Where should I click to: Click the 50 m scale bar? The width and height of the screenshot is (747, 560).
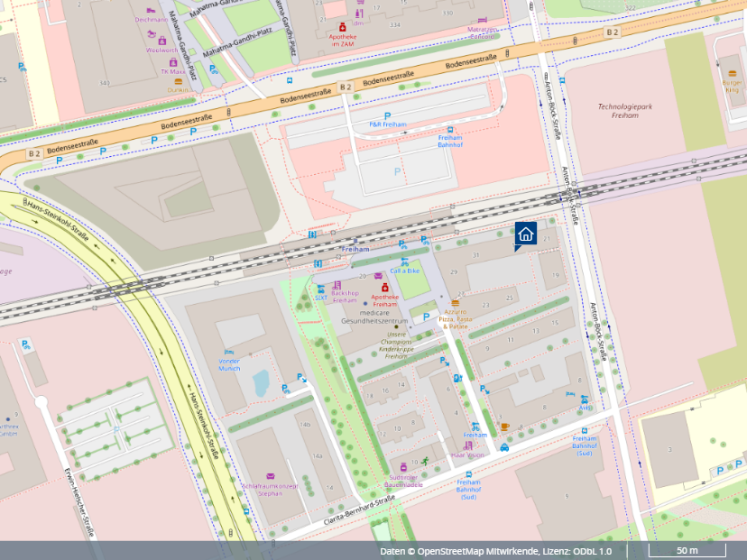tap(687, 551)
